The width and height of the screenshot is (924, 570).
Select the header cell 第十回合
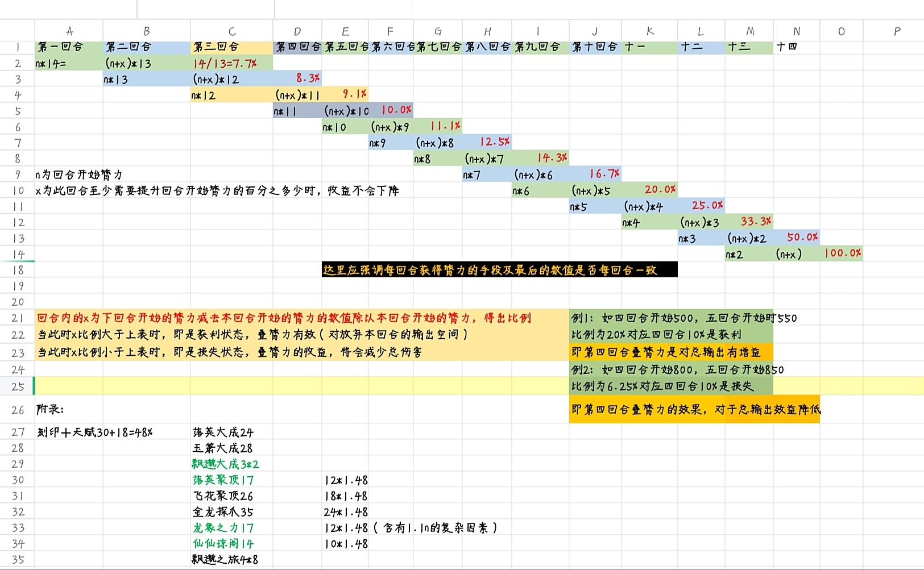(x=595, y=47)
